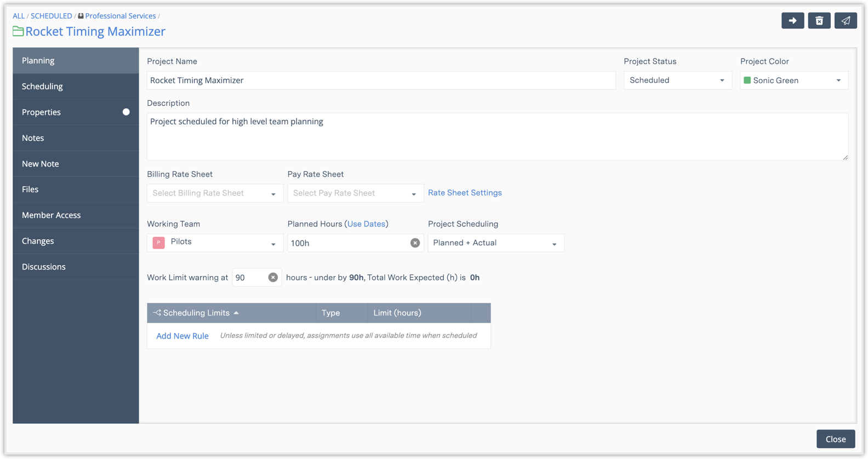Click the green folder icon beside the project title
This screenshot has height=459, width=868.
(18, 31)
